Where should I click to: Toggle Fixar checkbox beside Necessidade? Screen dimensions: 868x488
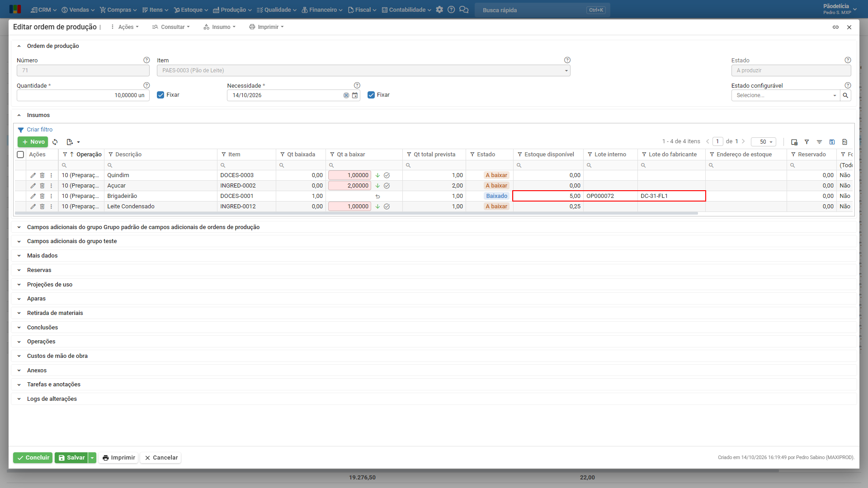point(371,95)
